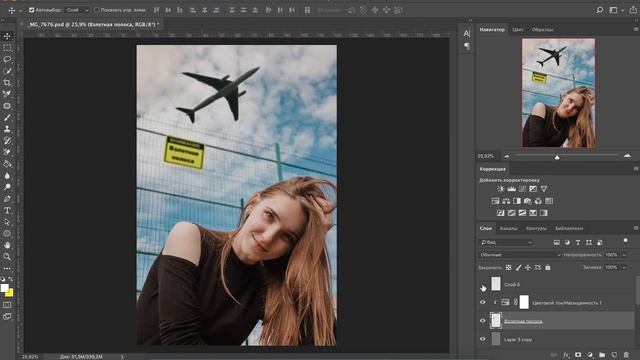This screenshot has height=360, width=640.
Task: Click the layer style fx button
Action: pos(566,355)
